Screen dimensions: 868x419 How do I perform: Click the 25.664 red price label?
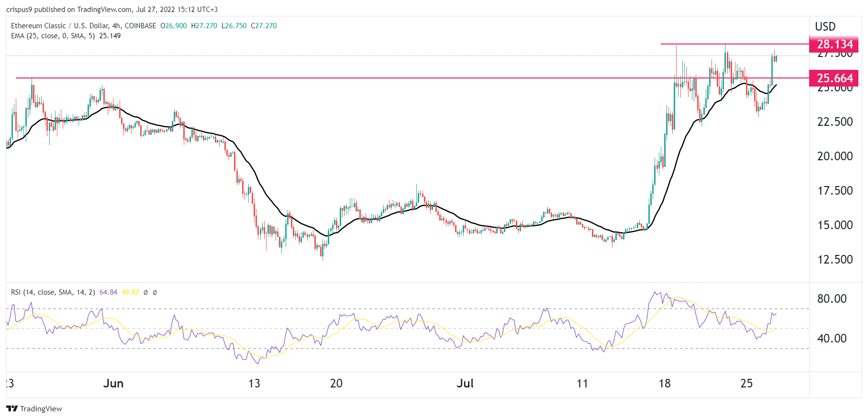click(835, 78)
